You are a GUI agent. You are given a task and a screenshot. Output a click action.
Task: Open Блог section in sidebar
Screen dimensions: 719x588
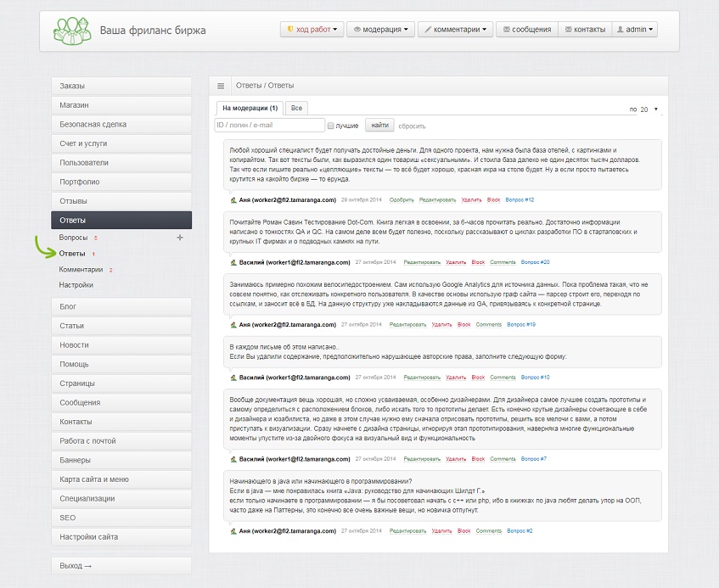click(x=121, y=306)
